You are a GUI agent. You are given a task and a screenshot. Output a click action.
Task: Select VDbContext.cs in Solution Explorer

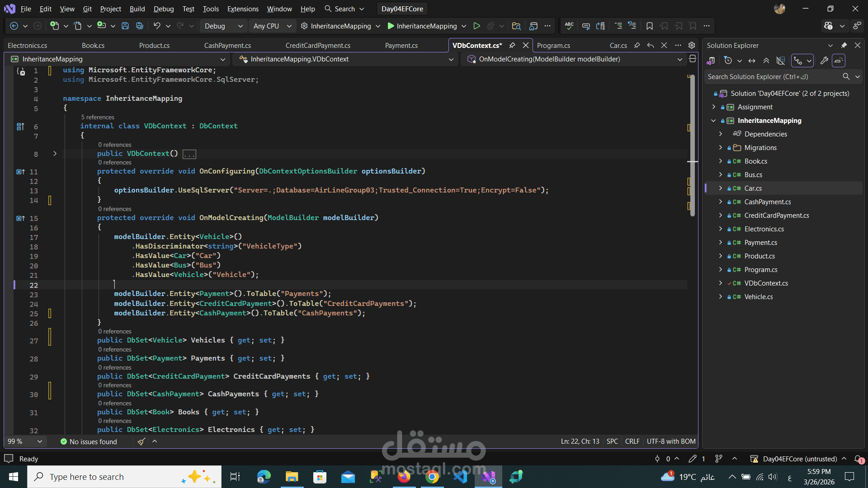click(x=766, y=283)
